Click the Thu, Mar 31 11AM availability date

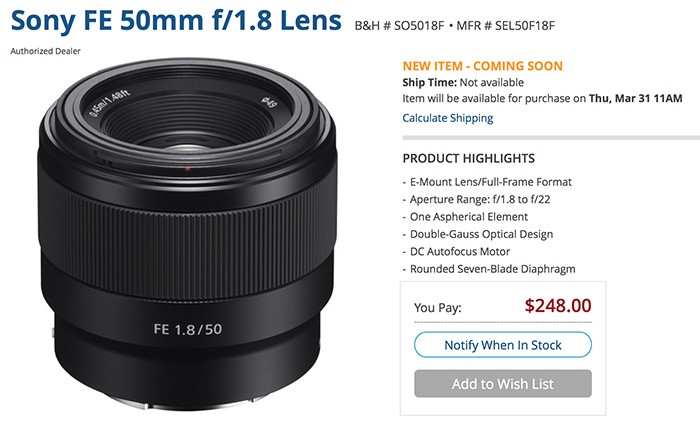coord(636,98)
